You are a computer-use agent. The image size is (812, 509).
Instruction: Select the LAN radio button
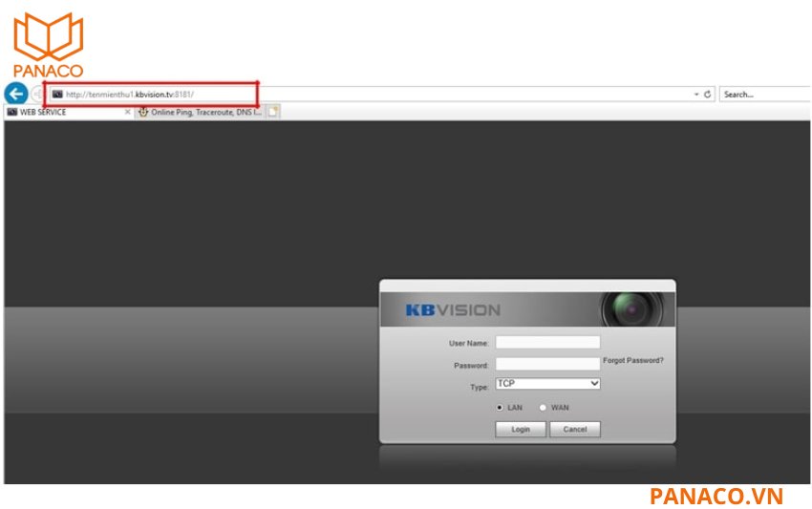pyautogui.click(x=500, y=408)
